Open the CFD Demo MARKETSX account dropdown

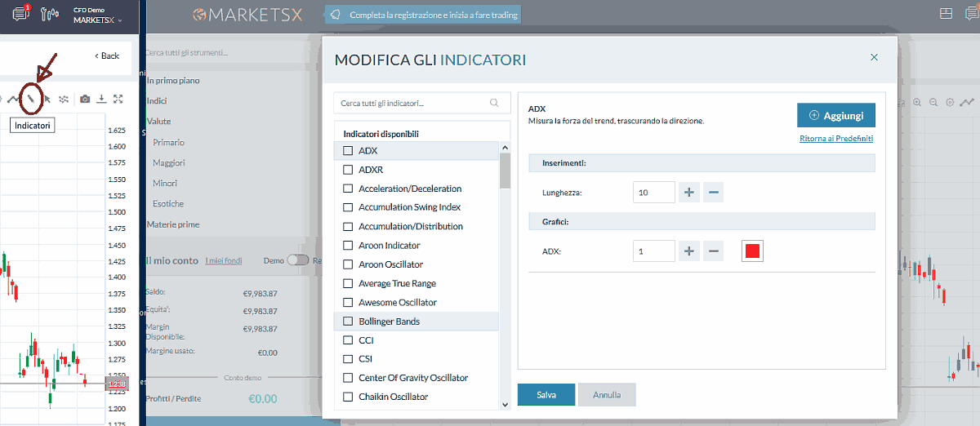point(98,16)
